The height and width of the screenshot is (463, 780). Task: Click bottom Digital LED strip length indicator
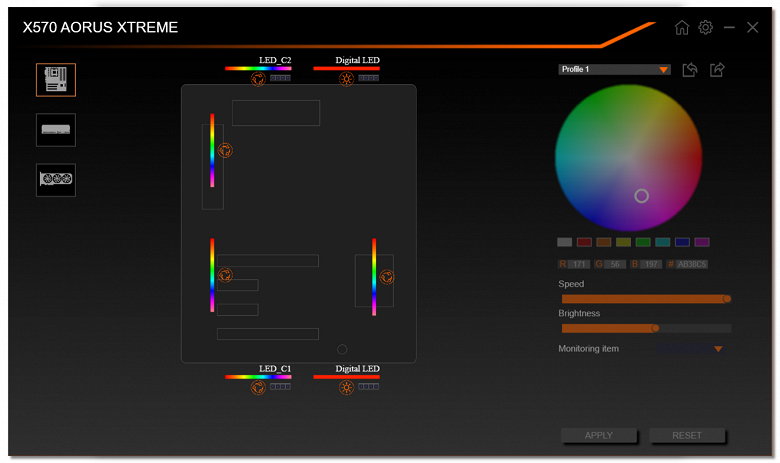point(369,386)
